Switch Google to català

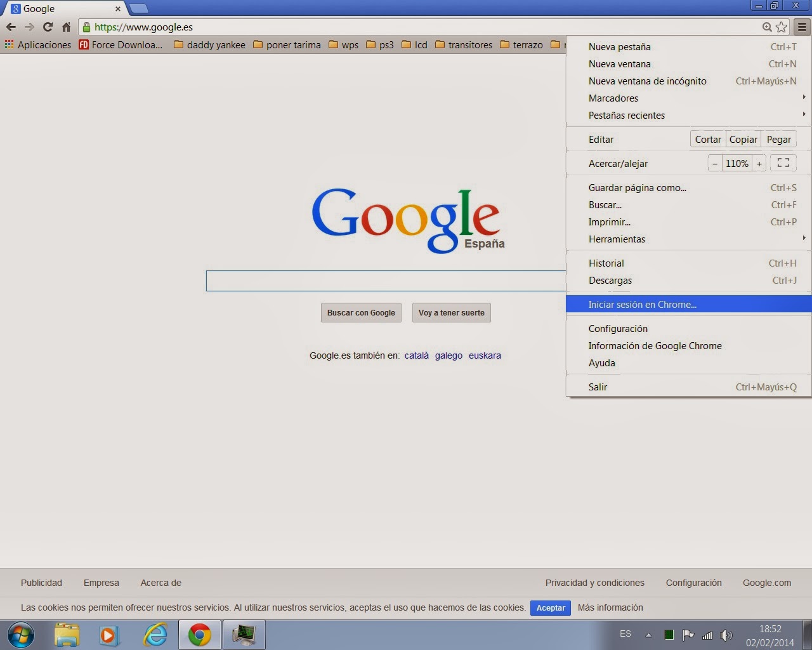417,356
